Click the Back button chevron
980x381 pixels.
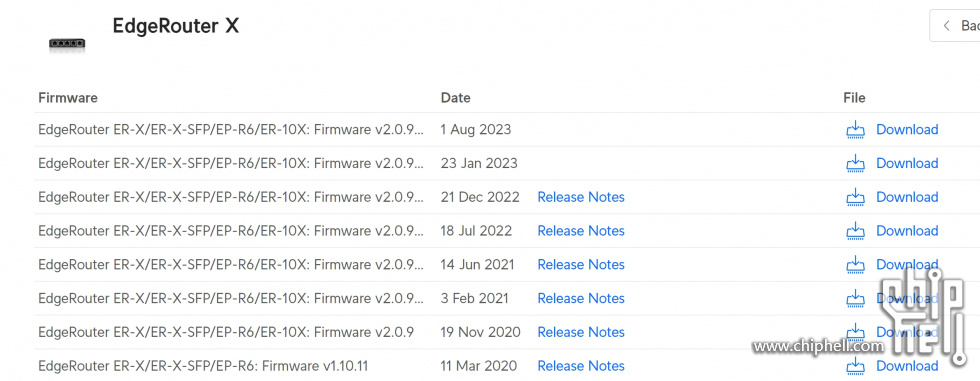click(947, 26)
